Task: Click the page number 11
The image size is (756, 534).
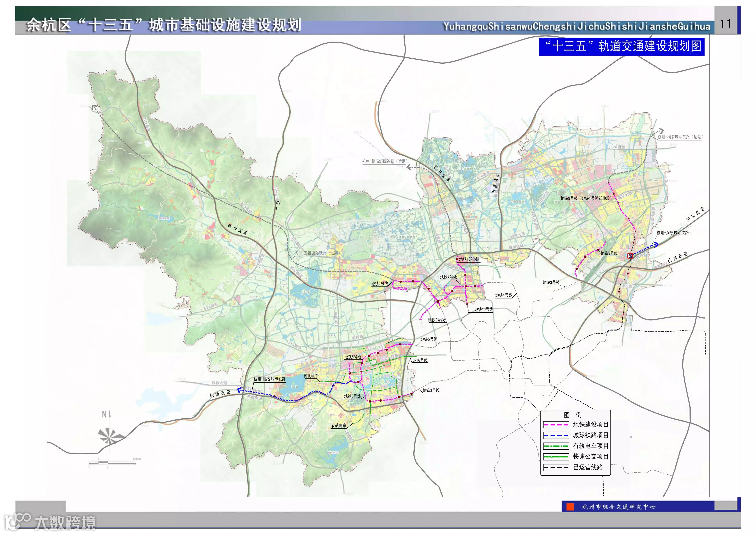Action: [726, 24]
